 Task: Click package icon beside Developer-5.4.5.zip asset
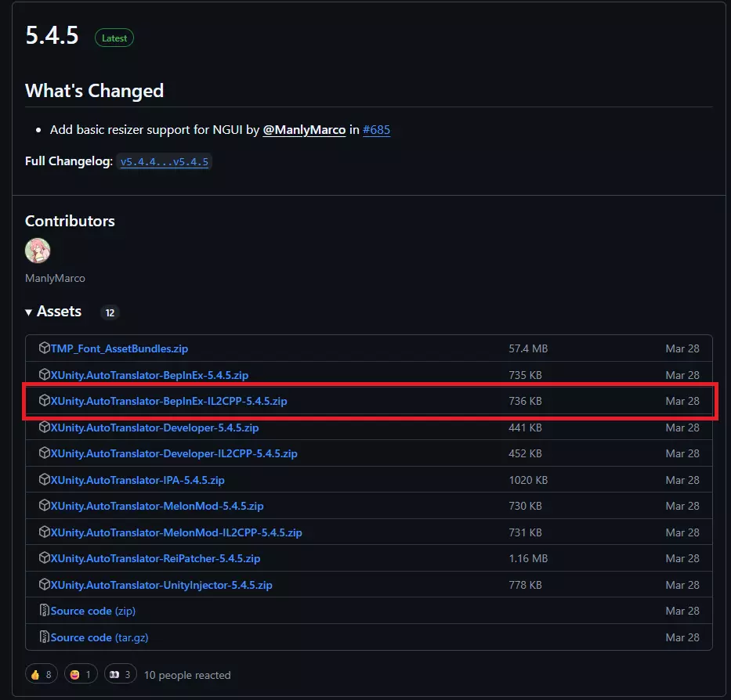tap(45, 428)
